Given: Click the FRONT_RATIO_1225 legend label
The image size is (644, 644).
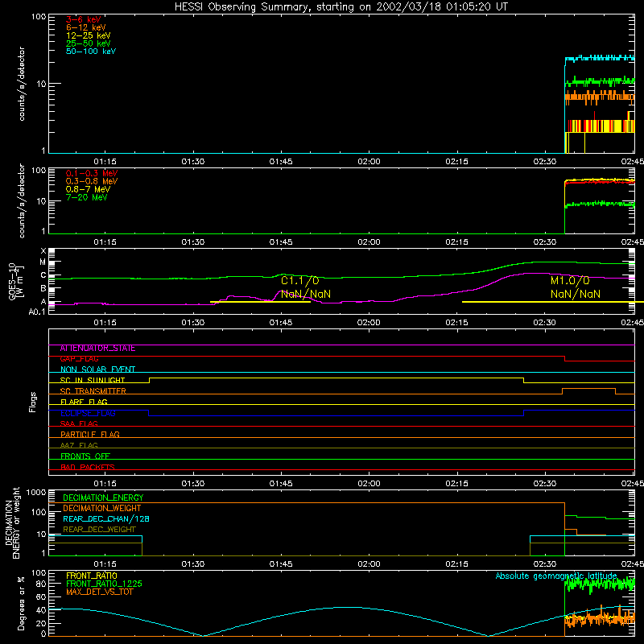Looking at the screenshot, I should pos(105,584).
